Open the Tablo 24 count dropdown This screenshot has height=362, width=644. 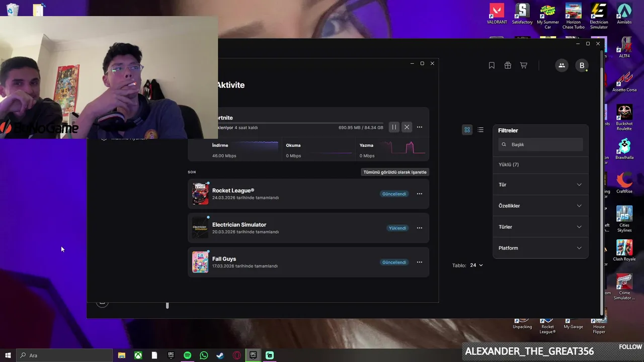(x=476, y=265)
